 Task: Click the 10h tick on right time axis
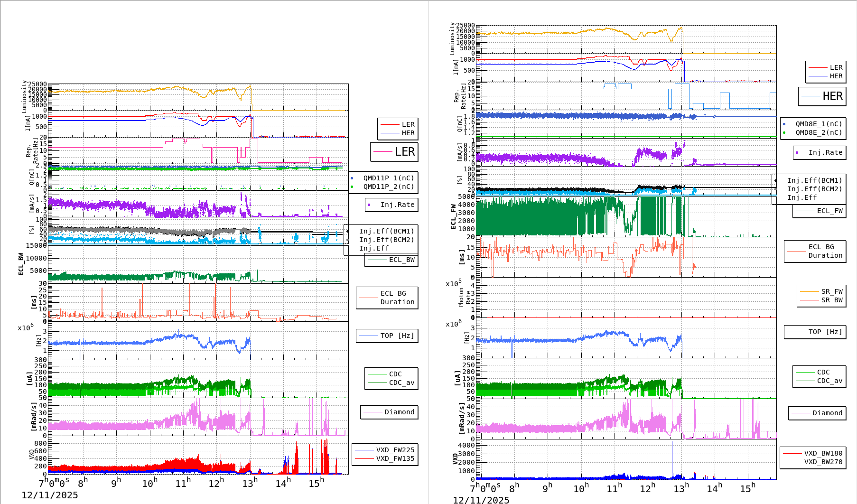click(x=581, y=488)
